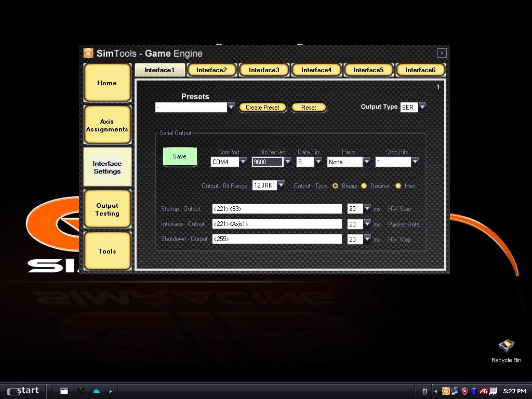This screenshot has width=532, height=399.
Task: Click the Create Preset button
Action: tap(262, 108)
